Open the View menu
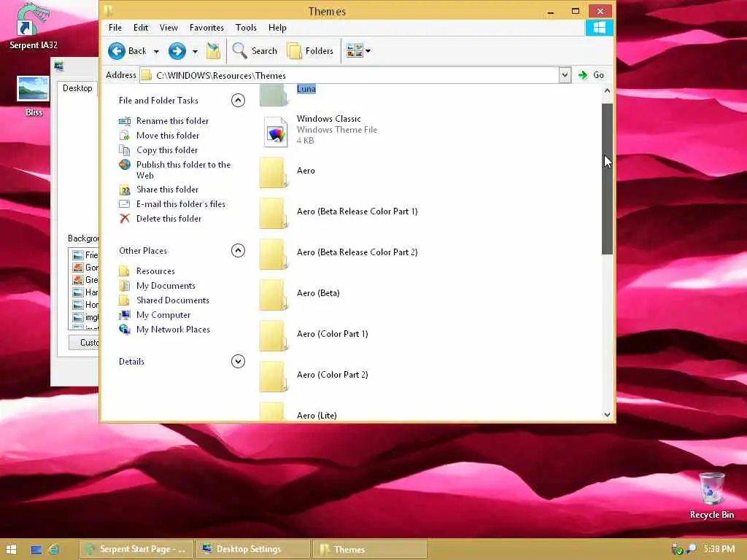The height and width of the screenshot is (560, 747). 169,28
